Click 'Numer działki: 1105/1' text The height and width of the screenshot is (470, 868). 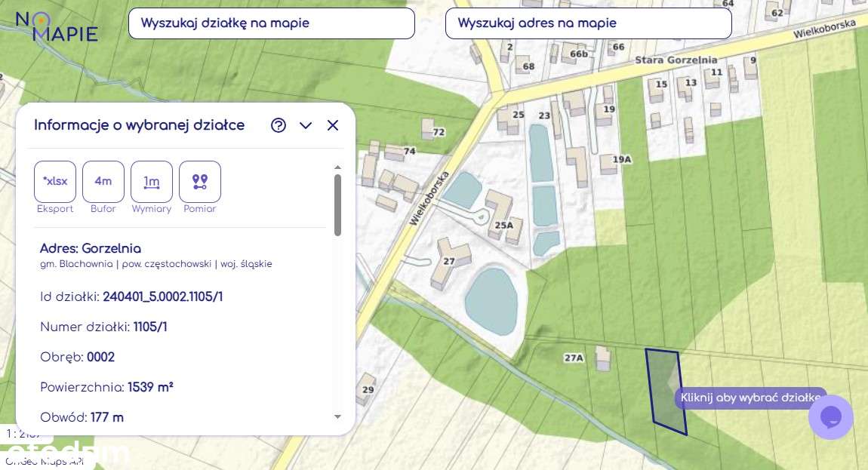pyautogui.click(x=103, y=327)
